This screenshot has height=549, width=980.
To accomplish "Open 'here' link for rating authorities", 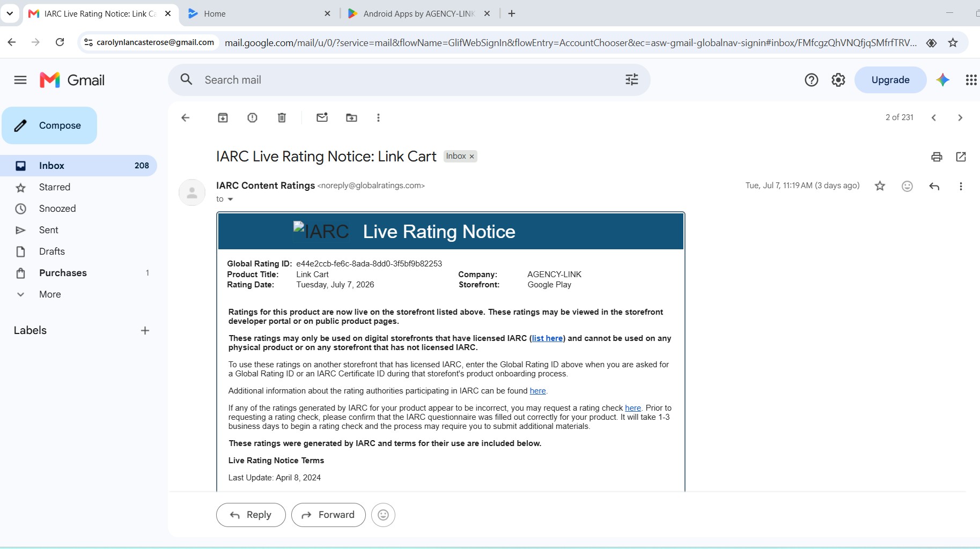I will (x=537, y=391).
